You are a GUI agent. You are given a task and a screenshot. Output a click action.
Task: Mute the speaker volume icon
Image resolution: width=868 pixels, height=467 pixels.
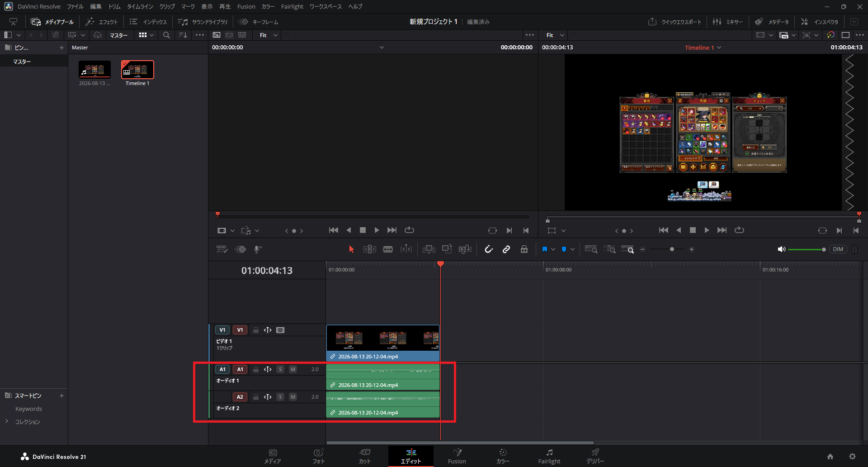(x=781, y=249)
